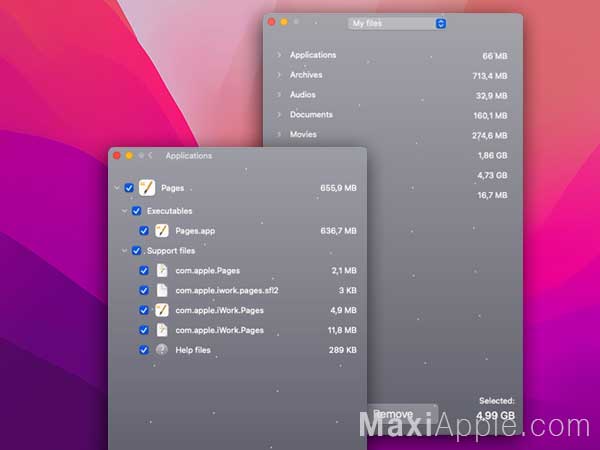The width and height of the screenshot is (600, 450).
Task: Click the Remove button
Action: [402, 414]
